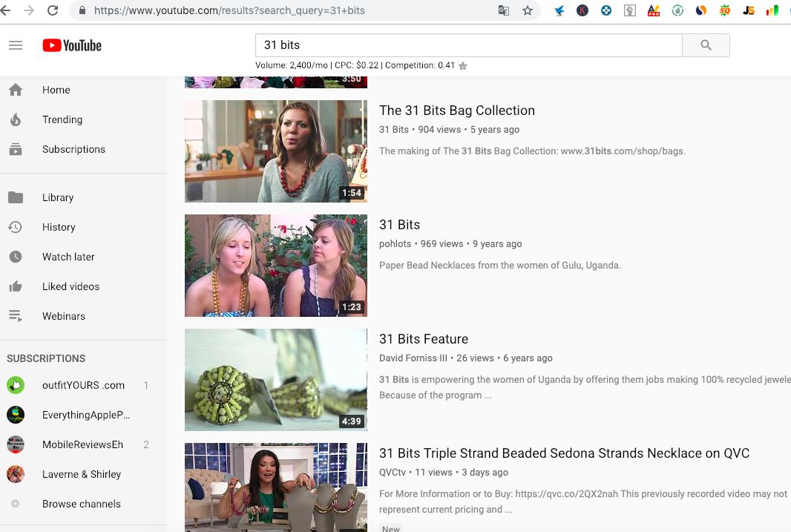This screenshot has height=532, width=791.
Task: Click the 'The making of The 31 Bits Bag Collection' description
Action: (x=532, y=151)
